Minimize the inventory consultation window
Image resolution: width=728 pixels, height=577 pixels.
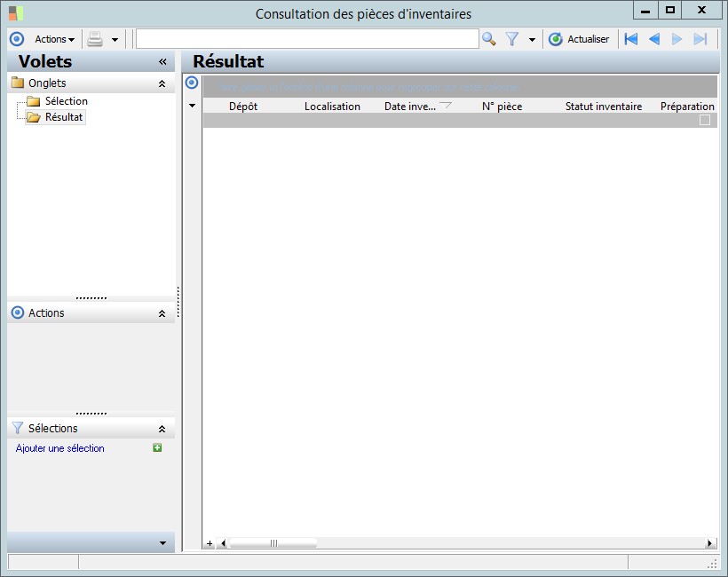coord(645,11)
